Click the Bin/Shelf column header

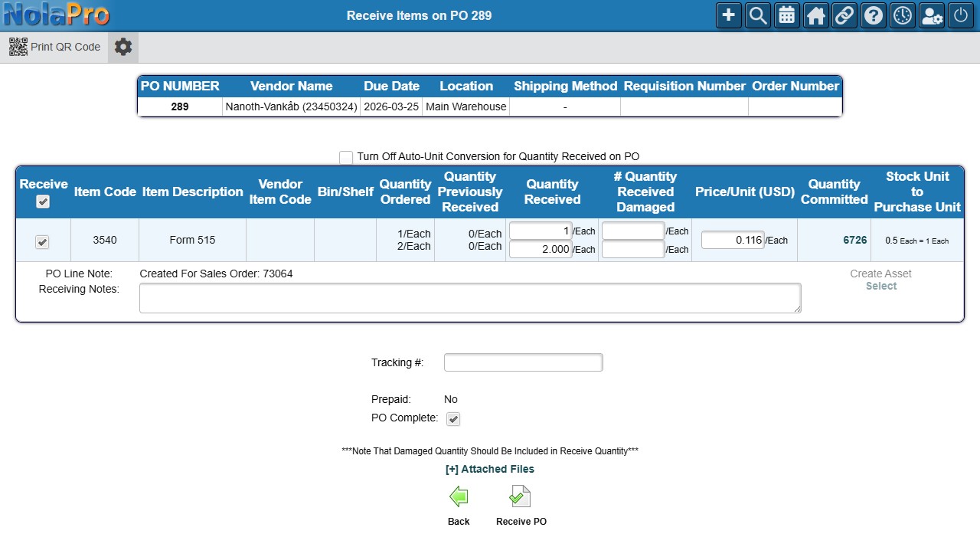345,192
